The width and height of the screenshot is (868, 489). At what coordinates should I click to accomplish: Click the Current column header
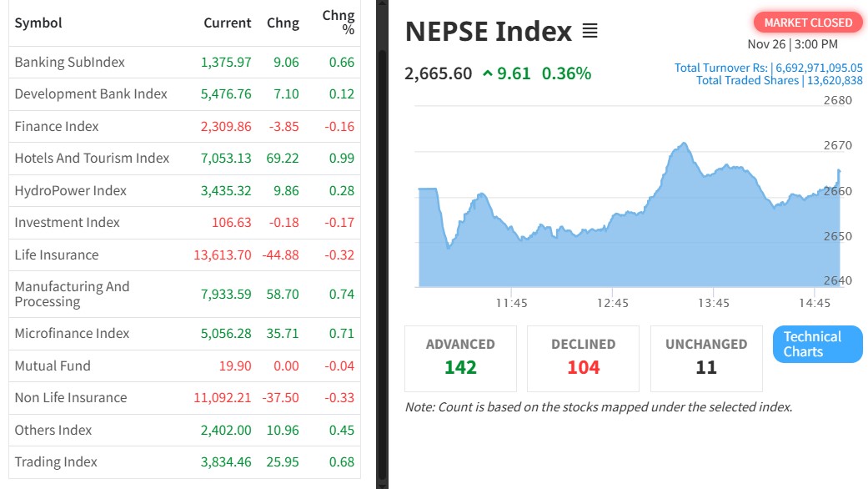click(x=227, y=23)
